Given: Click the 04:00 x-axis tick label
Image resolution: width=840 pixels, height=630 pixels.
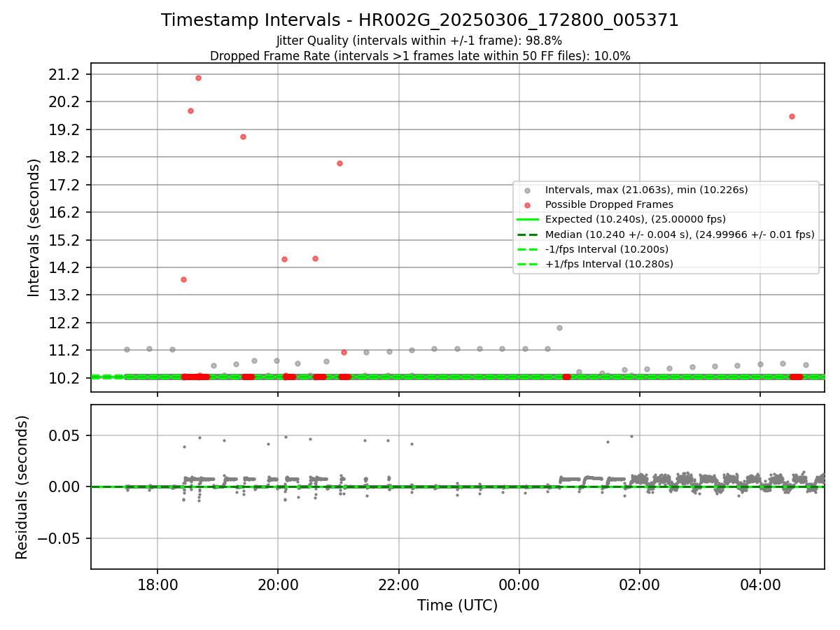Looking at the screenshot, I should pyautogui.click(x=761, y=584).
